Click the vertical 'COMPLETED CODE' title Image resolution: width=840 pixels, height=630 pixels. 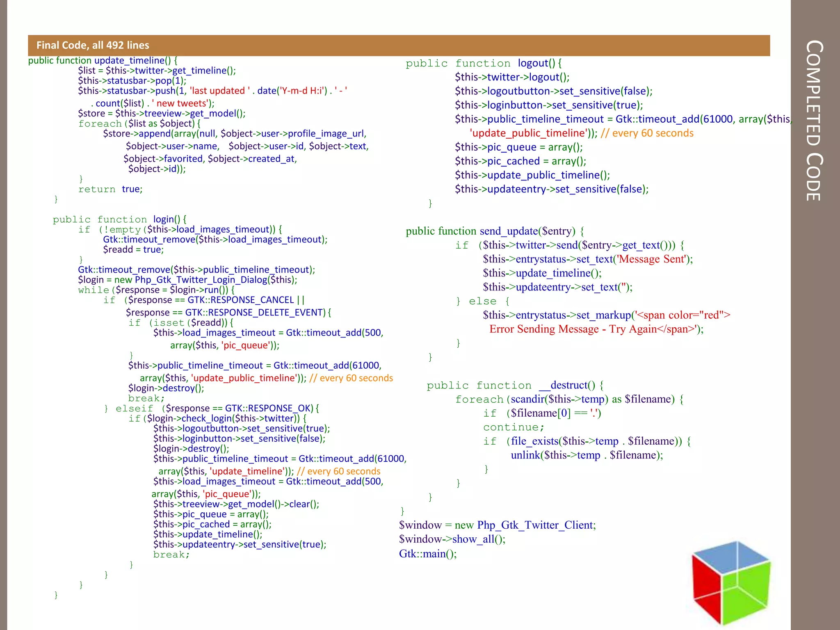pyautogui.click(x=815, y=121)
